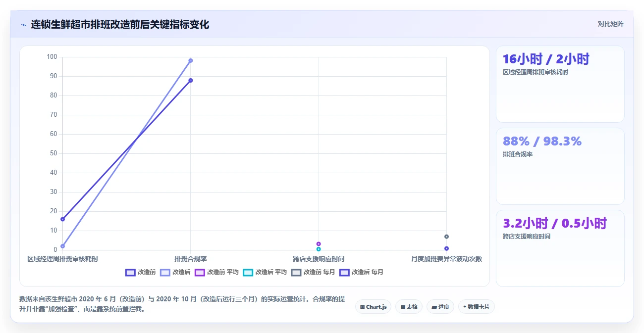This screenshot has height=333, width=644.
Task: Click the 区域经理周排班审核耗时 axis label
Action: [x=62, y=259]
